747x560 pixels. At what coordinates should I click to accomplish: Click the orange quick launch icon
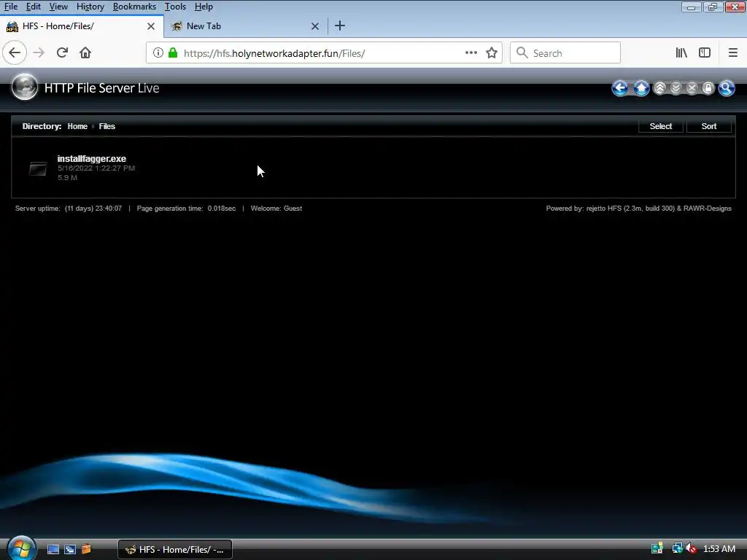click(x=86, y=549)
